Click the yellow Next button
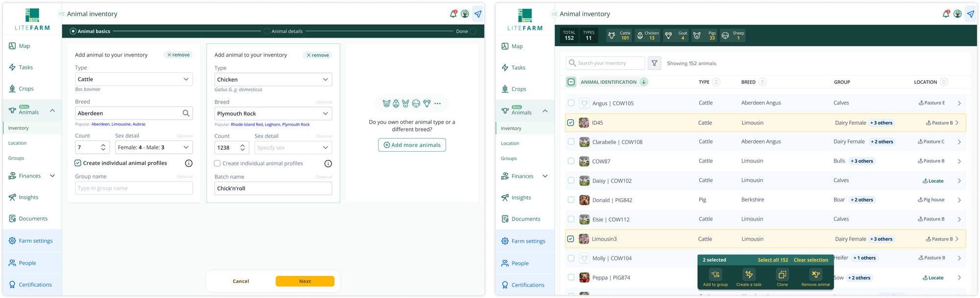Viewport: 980px width, 298px height. click(x=305, y=281)
